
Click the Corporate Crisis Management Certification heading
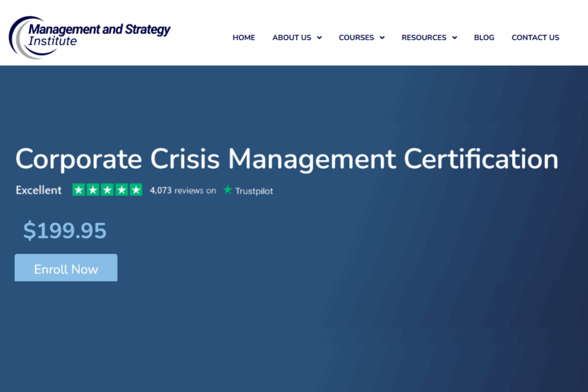pyautogui.click(x=287, y=160)
